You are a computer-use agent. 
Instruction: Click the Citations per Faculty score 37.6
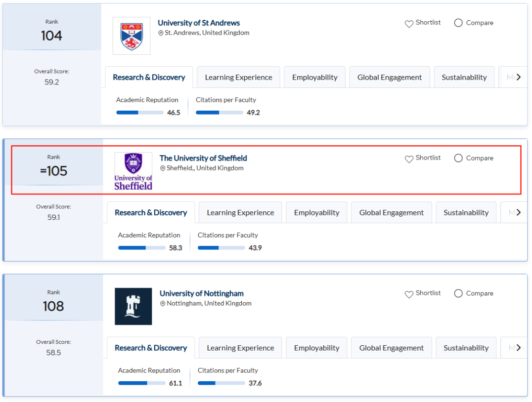255,383
